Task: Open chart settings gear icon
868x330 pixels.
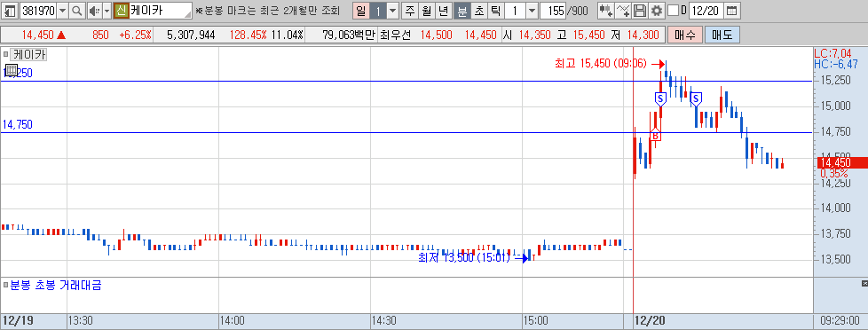Action: 656,11
